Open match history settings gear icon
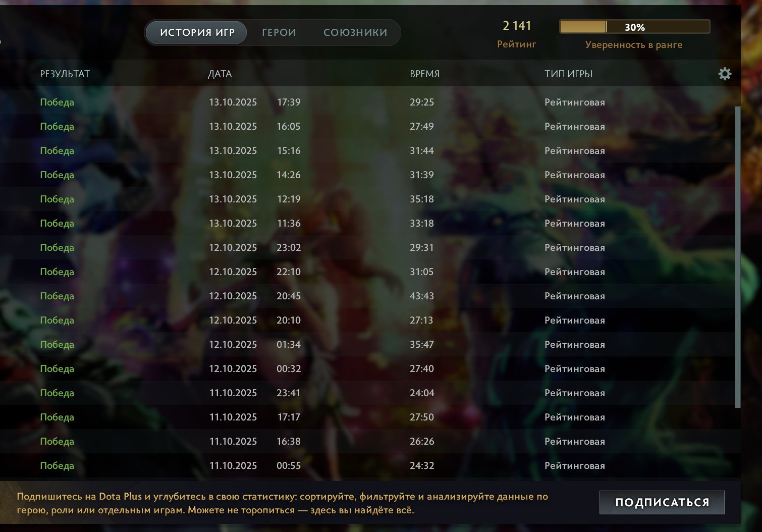 pos(725,74)
